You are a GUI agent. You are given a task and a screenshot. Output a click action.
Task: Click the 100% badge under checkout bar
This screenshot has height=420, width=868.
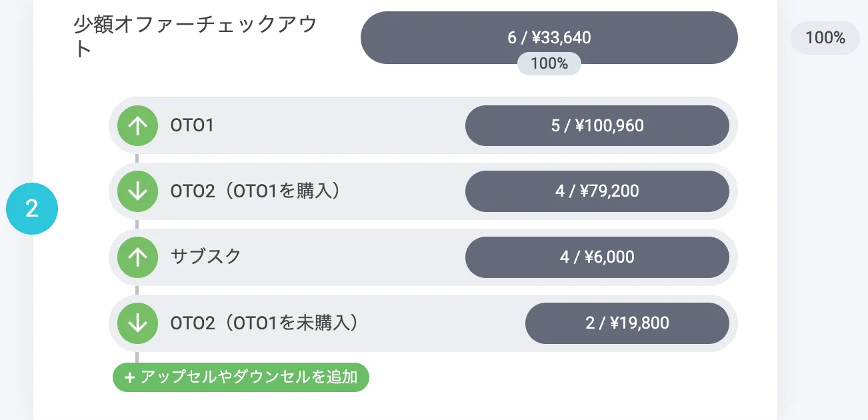click(549, 65)
